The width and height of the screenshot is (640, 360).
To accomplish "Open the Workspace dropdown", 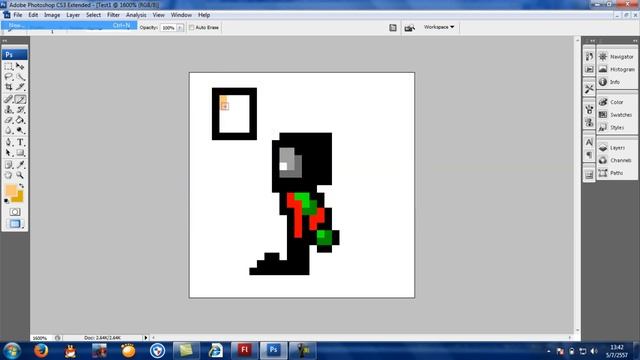I will click(x=439, y=27).
